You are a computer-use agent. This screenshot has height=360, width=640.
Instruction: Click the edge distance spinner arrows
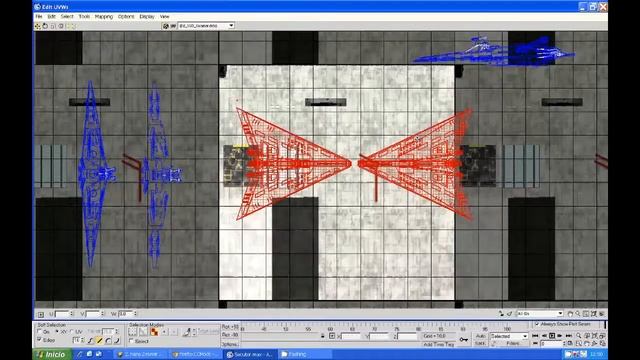83,340
